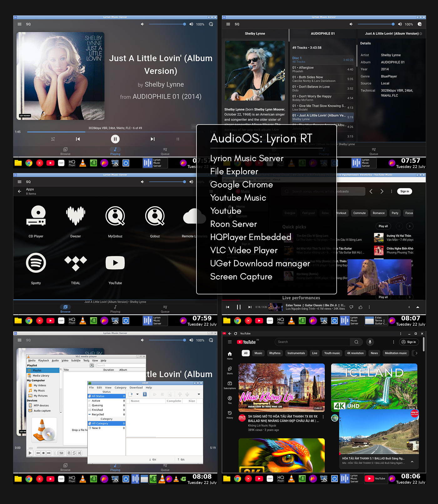
Task: Skip to next track in YouTube Music player
Action: coord(250,307)
